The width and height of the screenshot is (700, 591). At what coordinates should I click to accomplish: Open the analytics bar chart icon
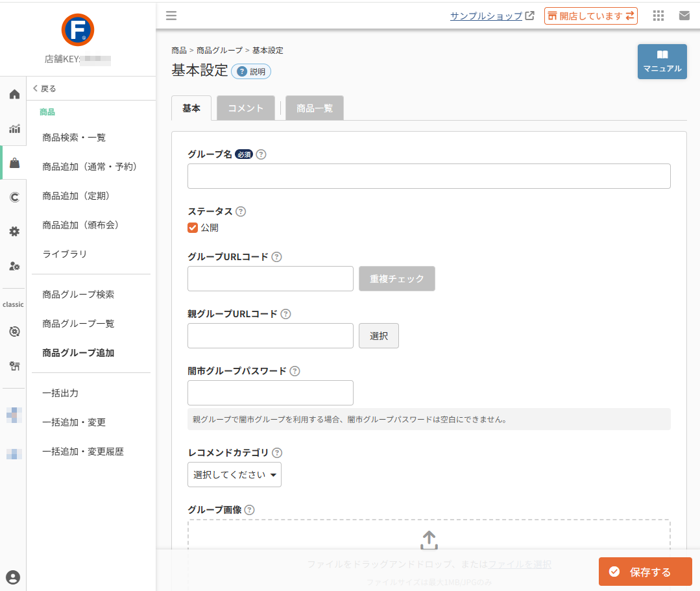[x=14, y=129]
